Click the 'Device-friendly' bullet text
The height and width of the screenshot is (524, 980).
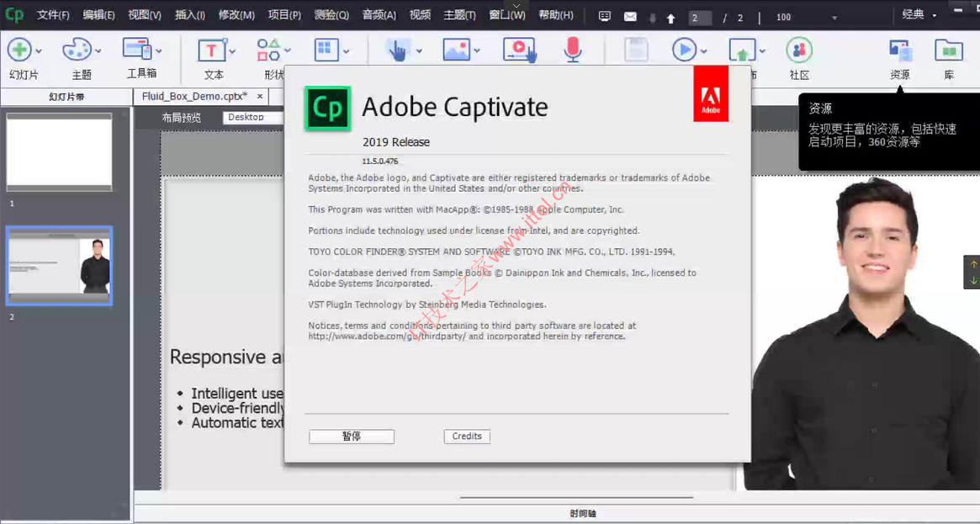tap(238, 409)
